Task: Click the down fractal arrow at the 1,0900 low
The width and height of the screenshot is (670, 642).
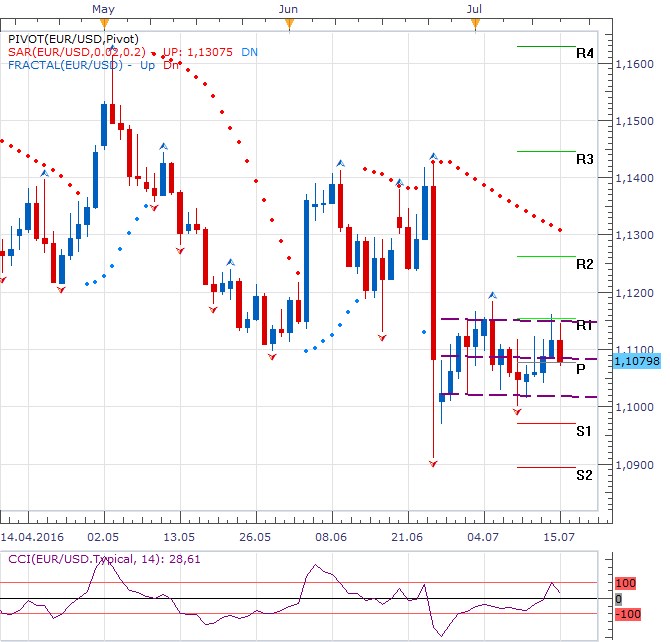Action: 433,463
